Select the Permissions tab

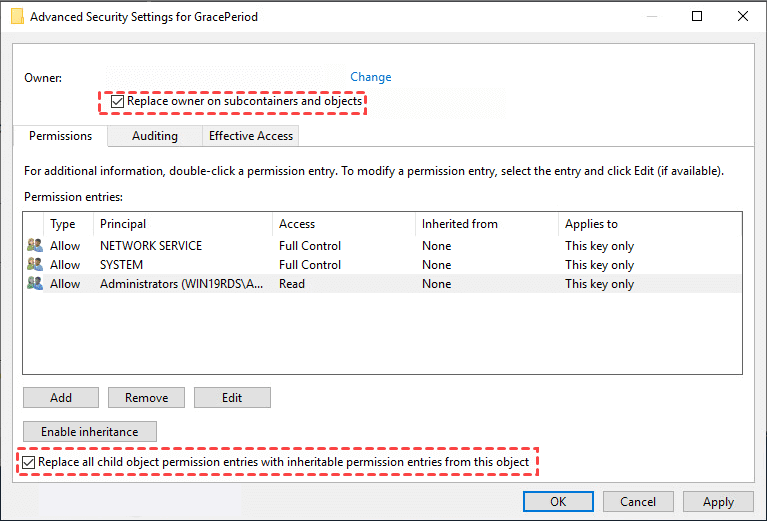click(x=60, y=136)
